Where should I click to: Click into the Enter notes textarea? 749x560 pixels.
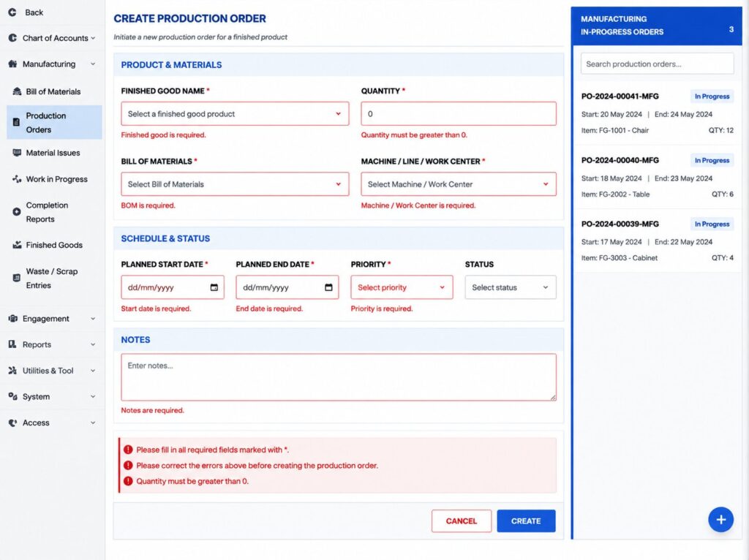(339, 377)
